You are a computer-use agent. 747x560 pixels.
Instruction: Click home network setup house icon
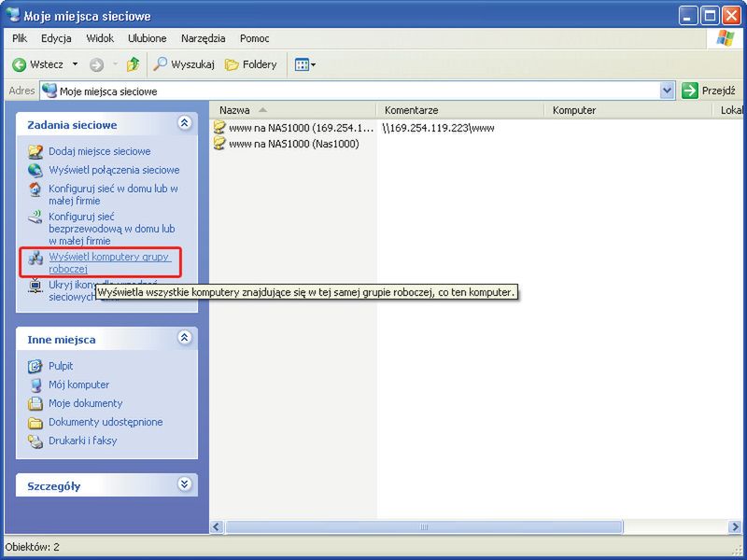coord(35,189)
